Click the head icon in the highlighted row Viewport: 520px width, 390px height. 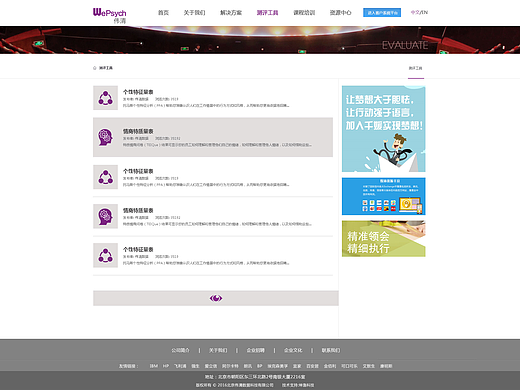pos(105,137)
